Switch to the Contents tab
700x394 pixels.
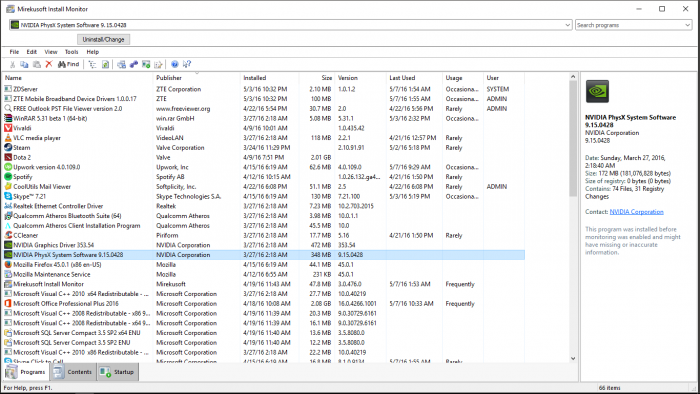coord(72,372)
